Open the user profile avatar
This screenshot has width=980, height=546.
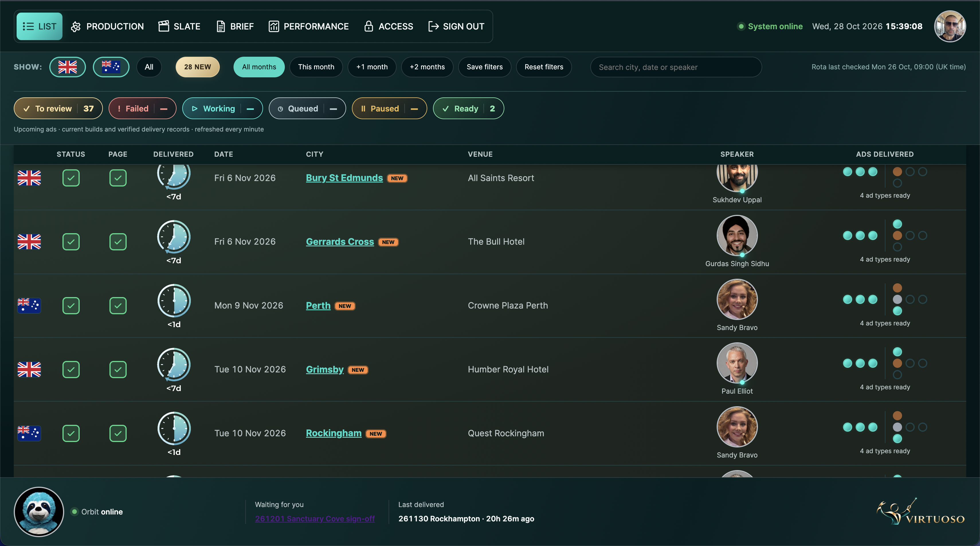[950, 26]
